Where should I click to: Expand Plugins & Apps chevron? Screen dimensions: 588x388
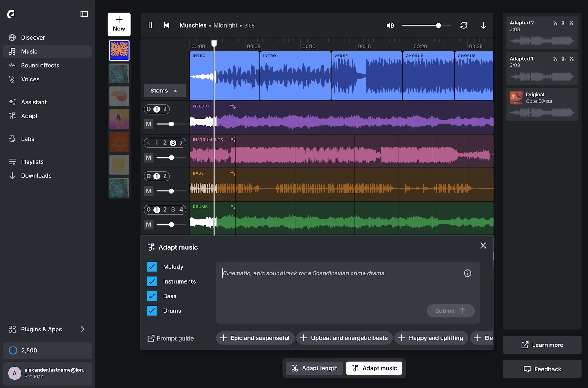(x=82, y=329)
